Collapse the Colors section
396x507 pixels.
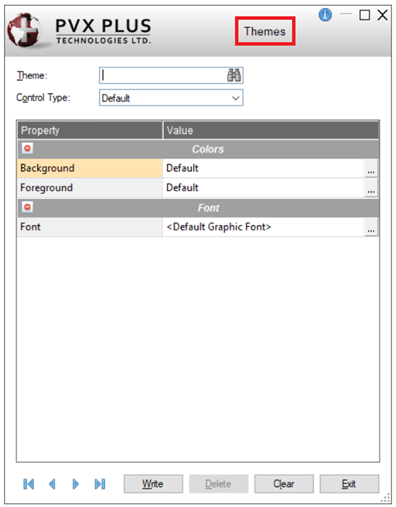[x=27, y=148]
